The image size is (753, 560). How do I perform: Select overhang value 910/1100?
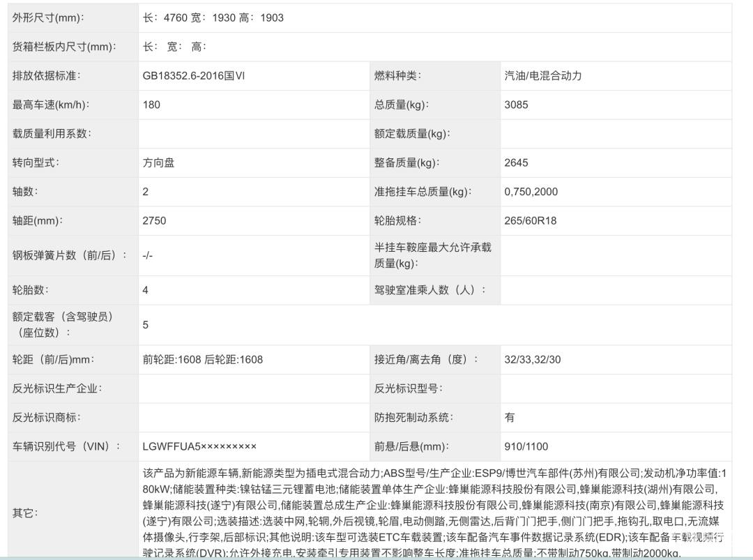click(x=526, y=446)
